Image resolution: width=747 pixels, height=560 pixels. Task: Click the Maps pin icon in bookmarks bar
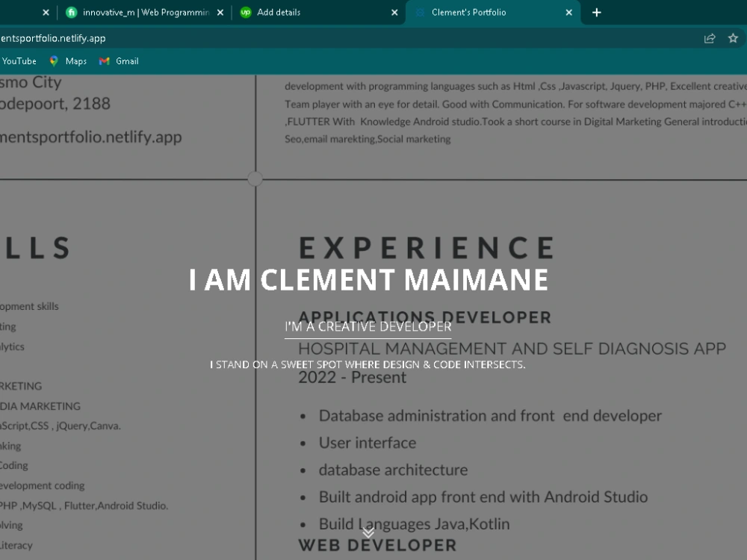(54, 61)
